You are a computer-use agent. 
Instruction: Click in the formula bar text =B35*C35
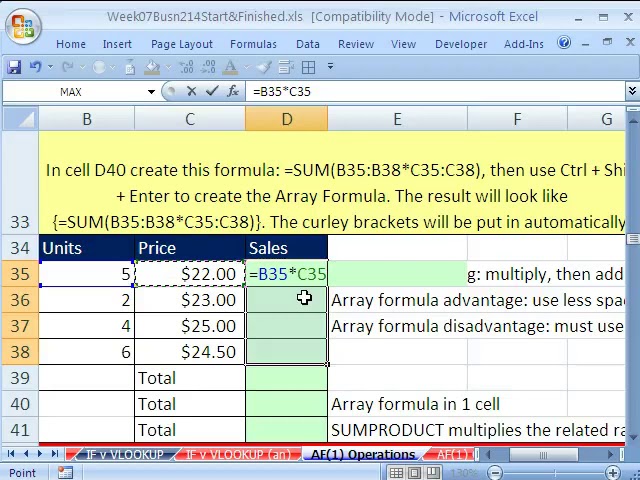coord(282,92)
